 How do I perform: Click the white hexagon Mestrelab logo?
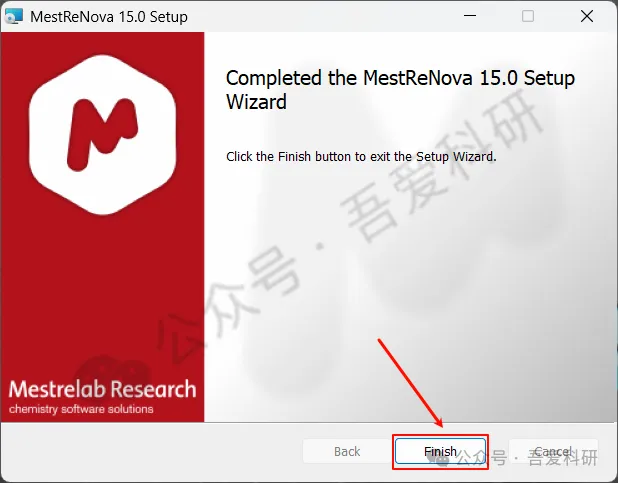[102, 135]
